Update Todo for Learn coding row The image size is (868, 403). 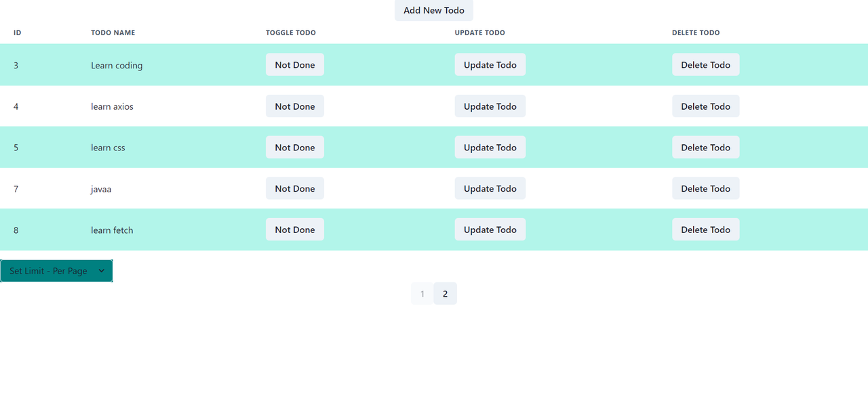pyautogui.click(x=490, y=65)
